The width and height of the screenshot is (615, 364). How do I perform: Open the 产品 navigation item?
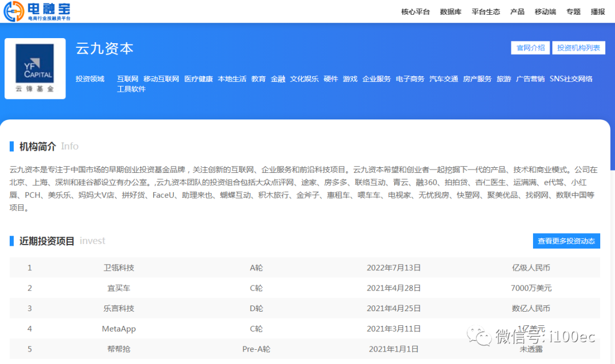point(517,12)
